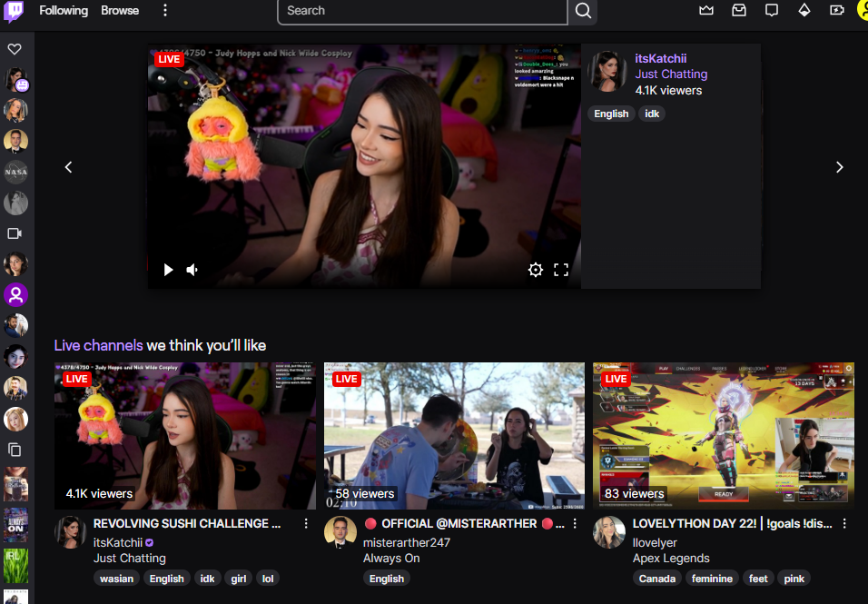Open options menu for OFFICIAL @MISTERARTHER card
The image size is (868, 604).
(x=575, y=524)
